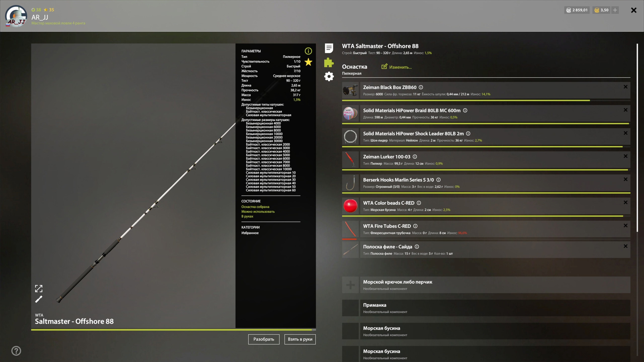Close the inventory screen with X
Viewport: 644px width, 362px height.
click(x=634, y=10)
